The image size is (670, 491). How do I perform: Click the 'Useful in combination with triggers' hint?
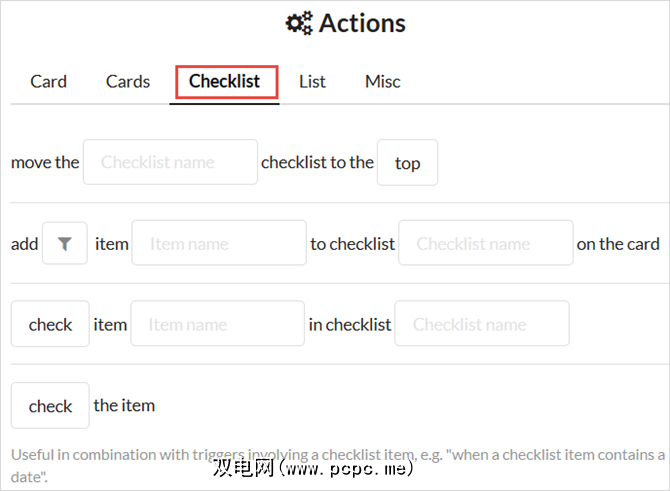click(x=330, y=455)
